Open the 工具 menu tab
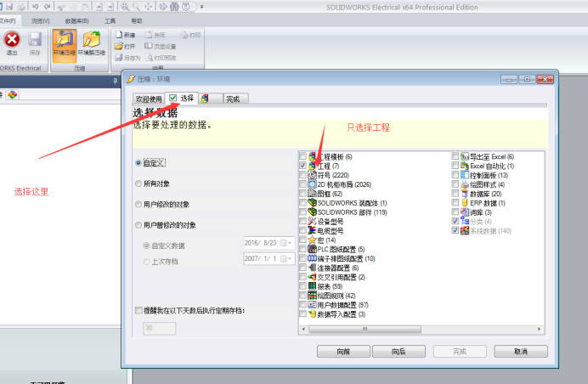 pyautogui.click(x=110, y=21)
